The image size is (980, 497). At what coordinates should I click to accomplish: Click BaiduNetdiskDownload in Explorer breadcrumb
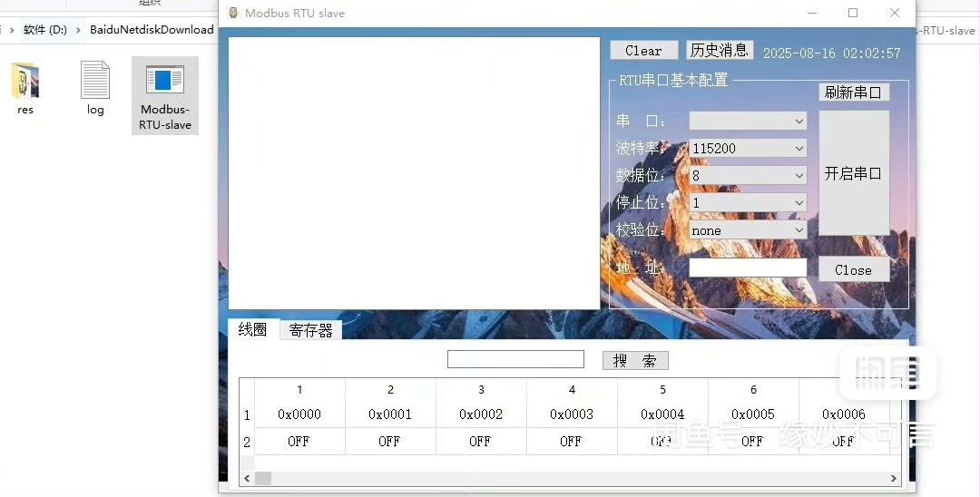(x=152, y=29)
